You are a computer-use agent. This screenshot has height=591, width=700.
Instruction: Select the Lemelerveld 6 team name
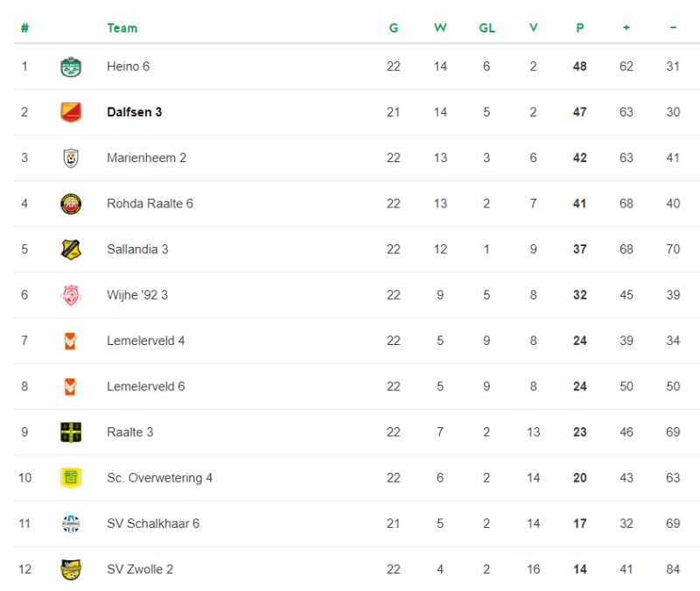coord(145,386)
